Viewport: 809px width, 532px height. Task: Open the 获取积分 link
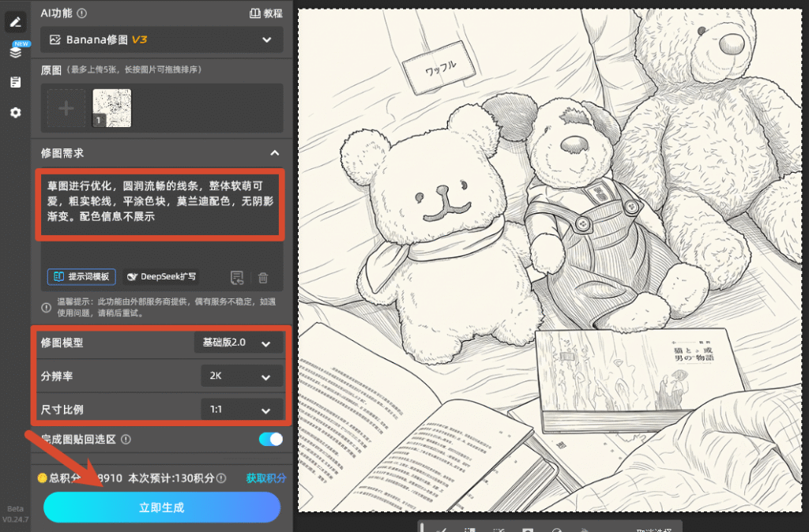tap(266, 478)
